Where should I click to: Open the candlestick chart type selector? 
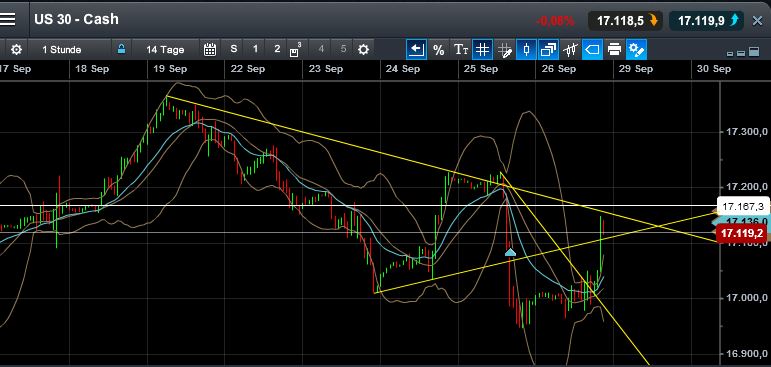pos(570,50)
